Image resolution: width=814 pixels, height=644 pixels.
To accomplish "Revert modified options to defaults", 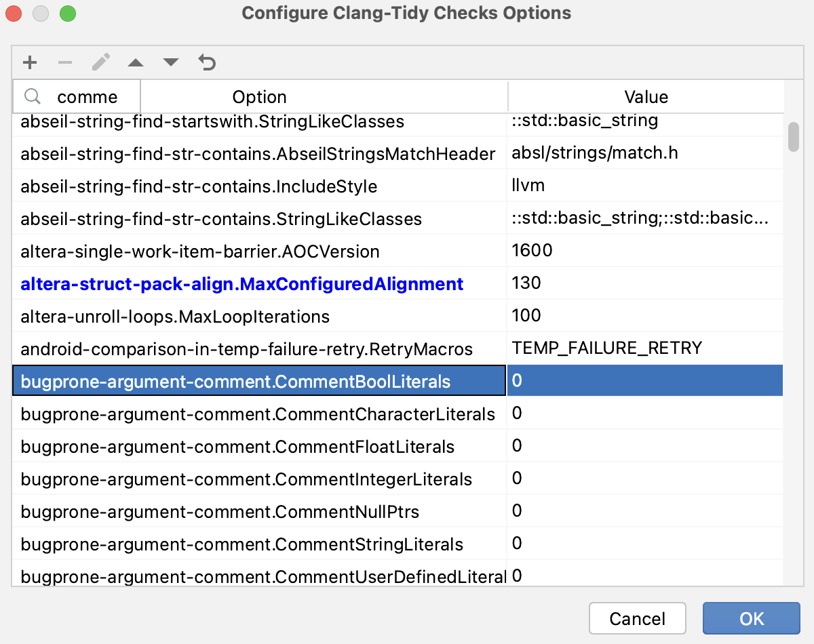I will tap(206, 62).
